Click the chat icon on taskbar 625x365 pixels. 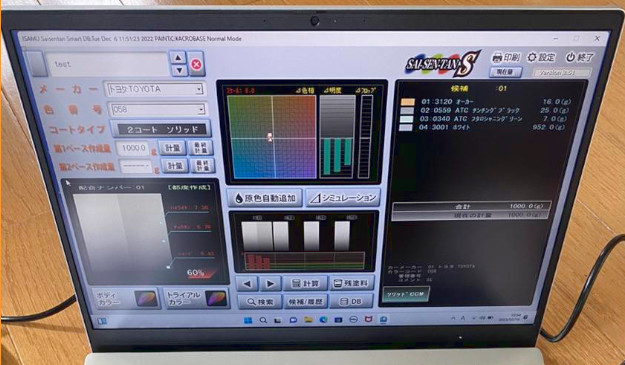[x=293, y=320]
